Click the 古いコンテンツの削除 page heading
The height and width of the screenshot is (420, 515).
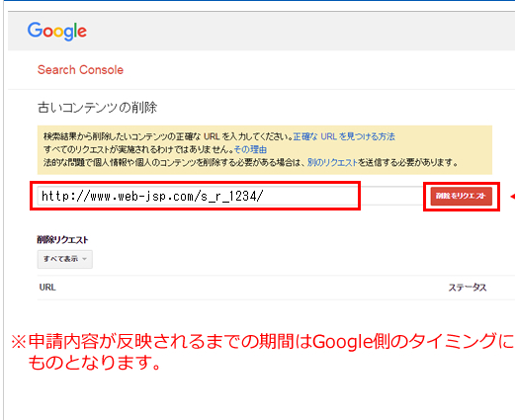pos(97,108)
